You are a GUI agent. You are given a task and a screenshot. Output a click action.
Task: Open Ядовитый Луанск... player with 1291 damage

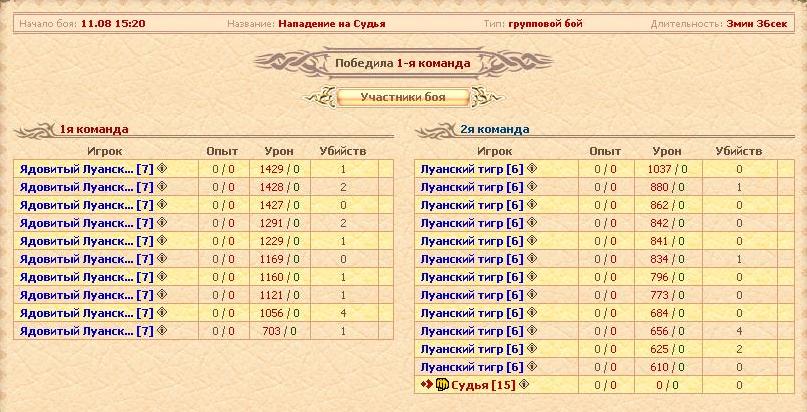coord(86,223)
